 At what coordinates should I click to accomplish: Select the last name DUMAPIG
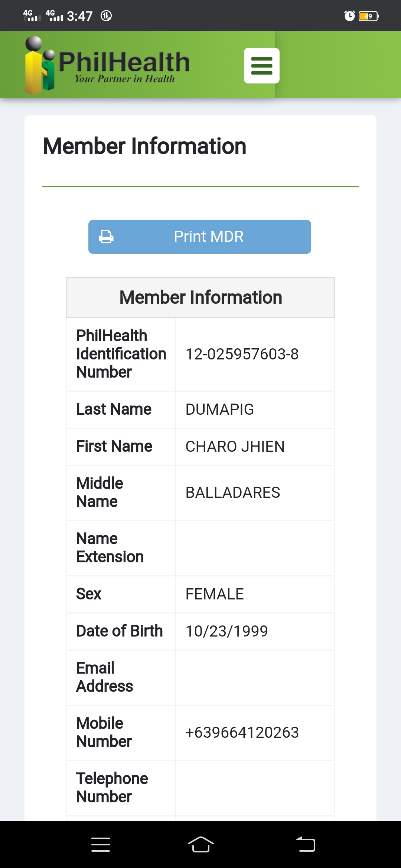pyautogui.click(x=220, y=410)
